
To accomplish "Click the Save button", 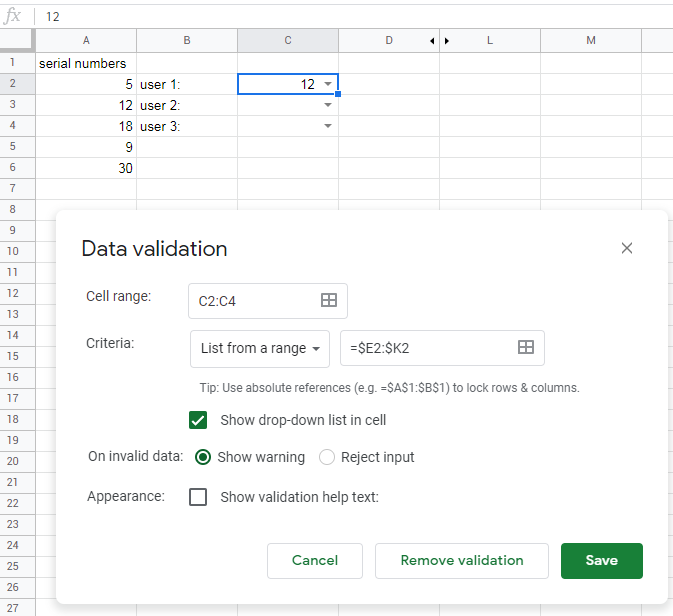I will [x=601, y=561].
